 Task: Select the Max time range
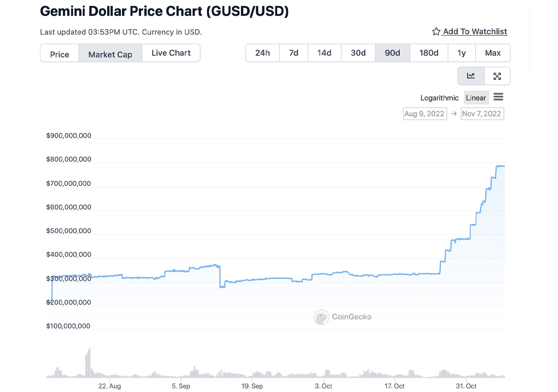493,52
